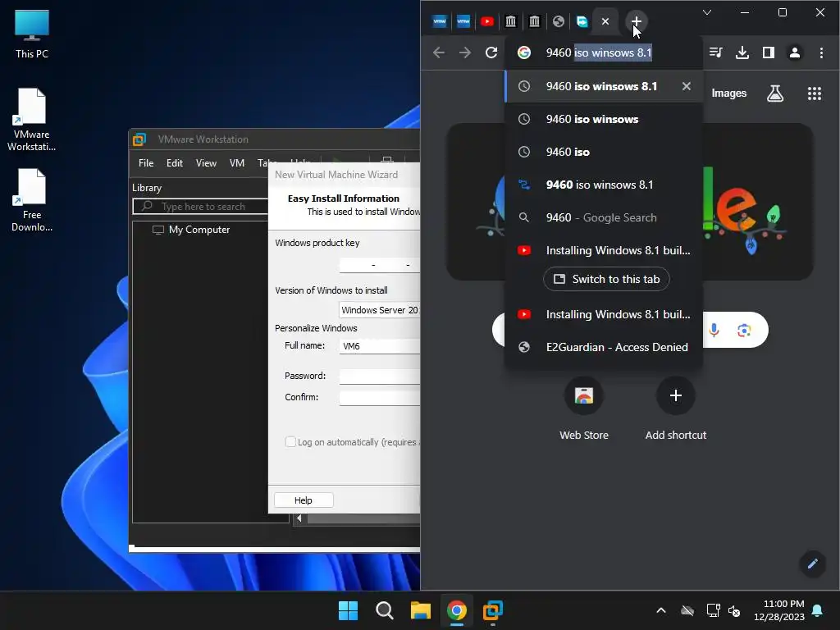Open Free Download desktop shortcut
Viewport: 840px width, 630px height.
point(32,200)
